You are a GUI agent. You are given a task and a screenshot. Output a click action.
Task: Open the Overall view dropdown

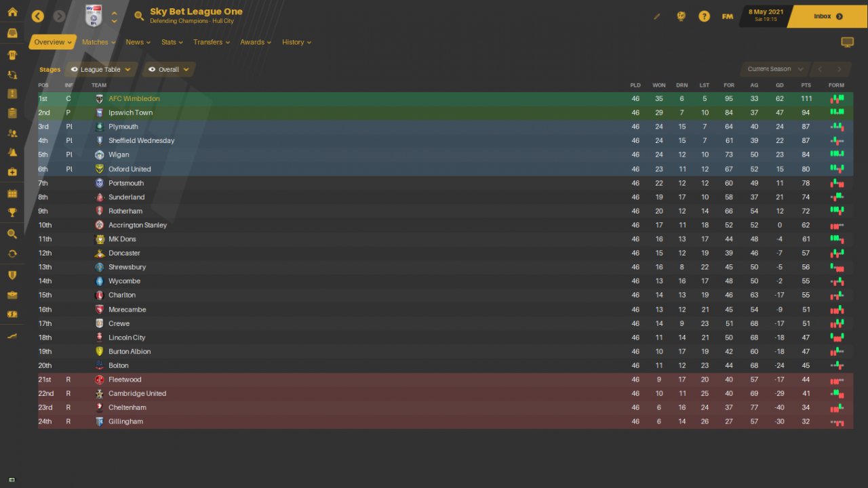(168, 69)
